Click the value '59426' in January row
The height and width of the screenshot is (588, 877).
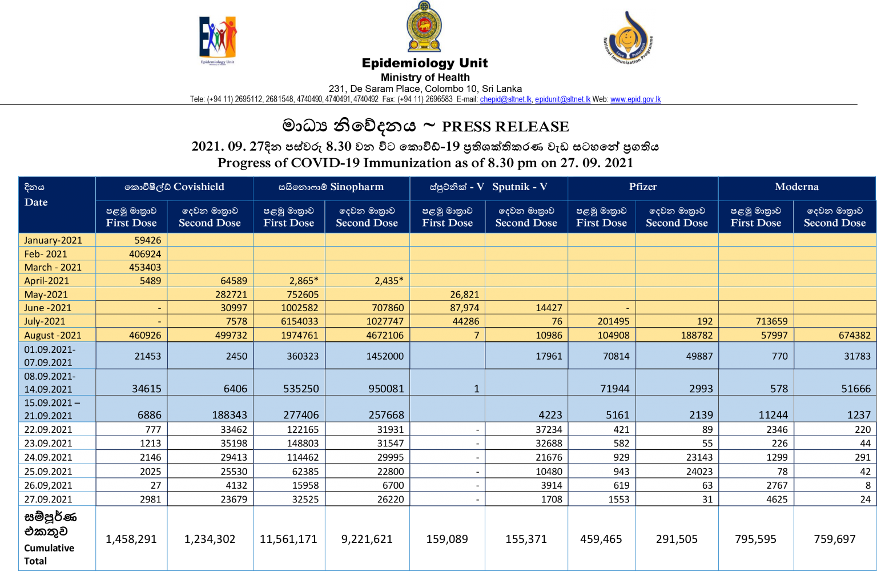tap(148, 240)
